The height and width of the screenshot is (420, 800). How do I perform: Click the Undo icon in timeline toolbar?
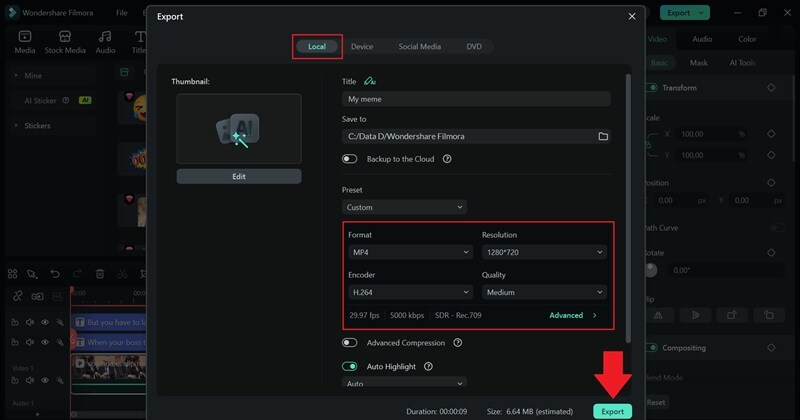coord(55,274)
